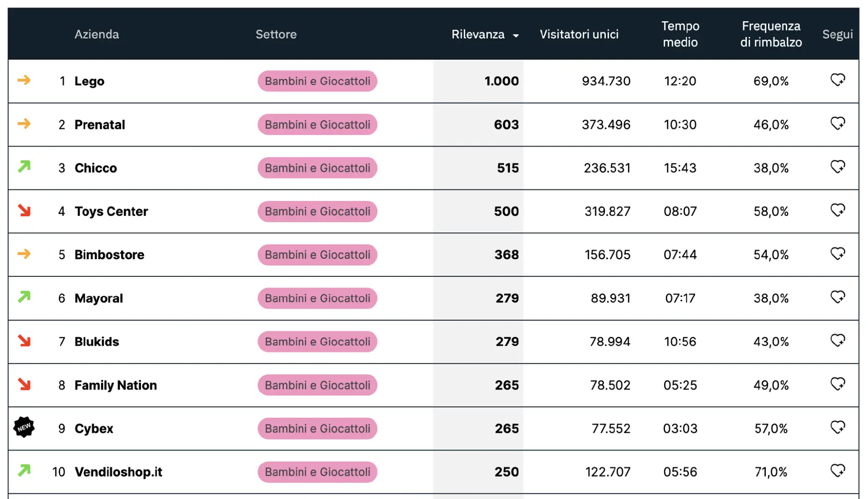Select Family Nation's unique visitors 78.502

point(610,385)
